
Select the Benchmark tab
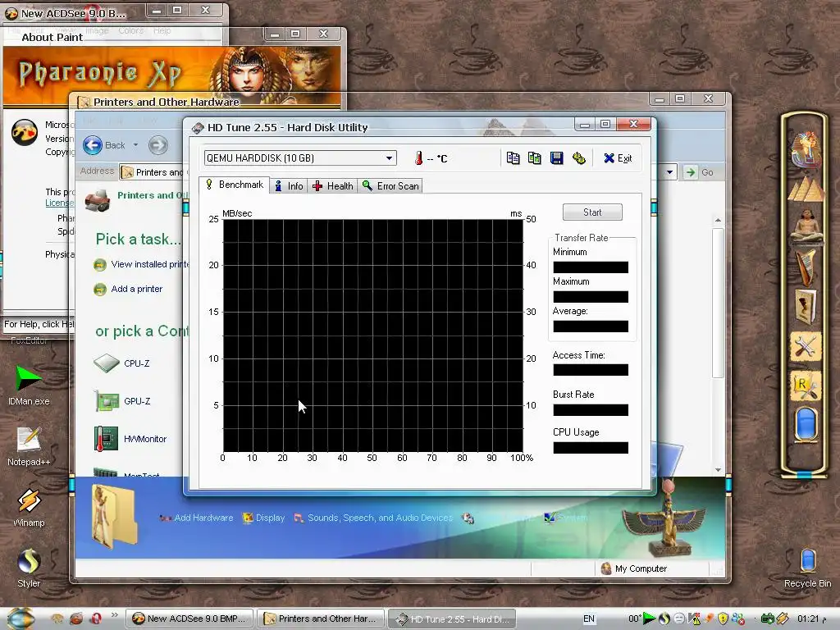click(235, 185)
